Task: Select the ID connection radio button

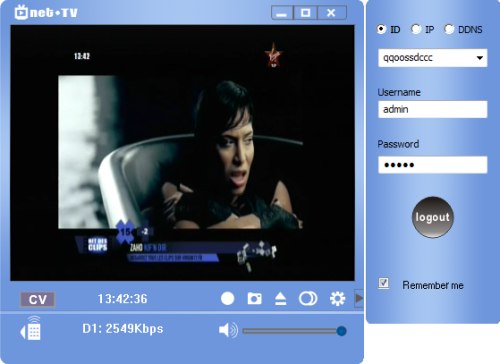Action: pos(381,29)
